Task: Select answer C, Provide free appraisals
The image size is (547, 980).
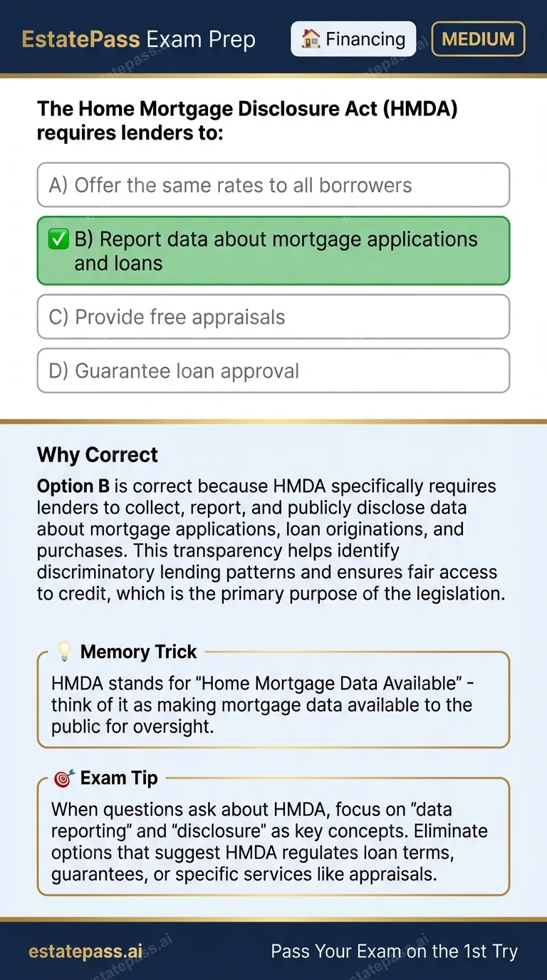Action: click(273, 316)
